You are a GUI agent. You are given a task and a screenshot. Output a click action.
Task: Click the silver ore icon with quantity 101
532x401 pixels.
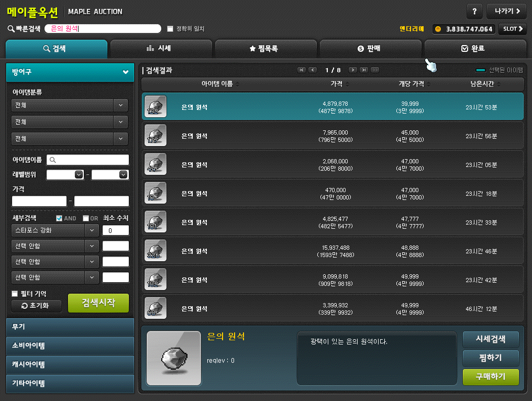(156, 222)
